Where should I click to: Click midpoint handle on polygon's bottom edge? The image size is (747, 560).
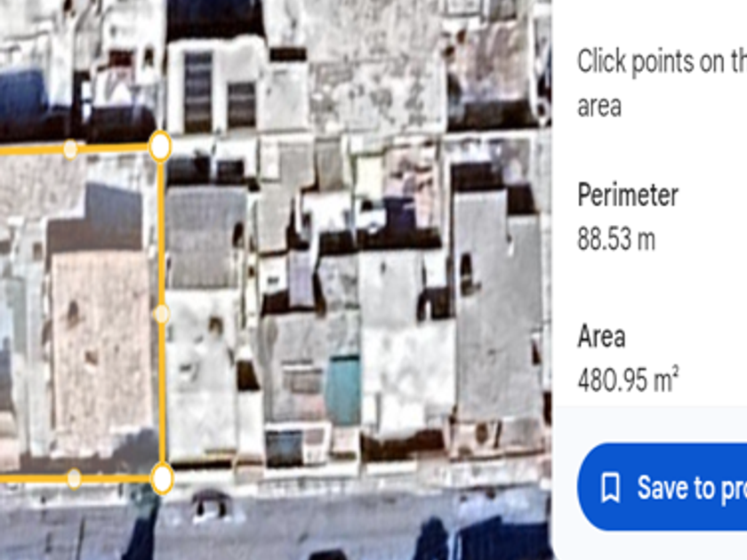tap(74, 478)
